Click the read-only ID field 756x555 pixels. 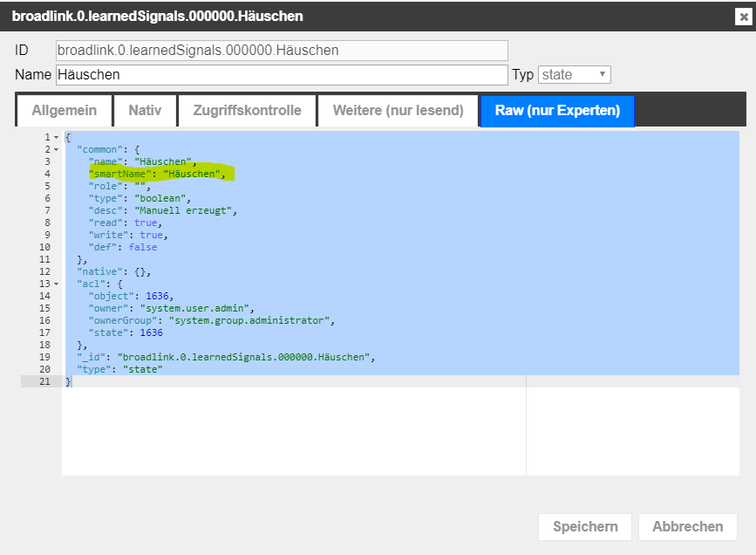coord(281,51)
